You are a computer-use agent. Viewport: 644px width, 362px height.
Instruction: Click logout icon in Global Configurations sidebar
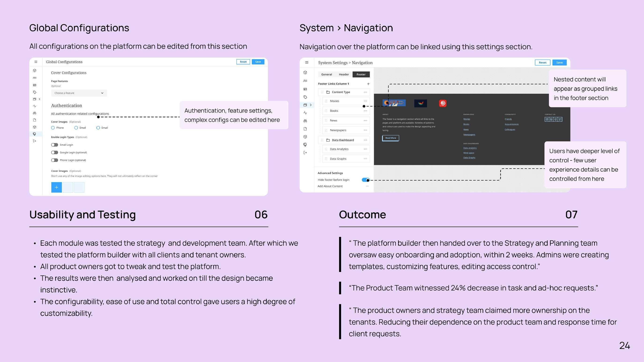click(35, 141)
